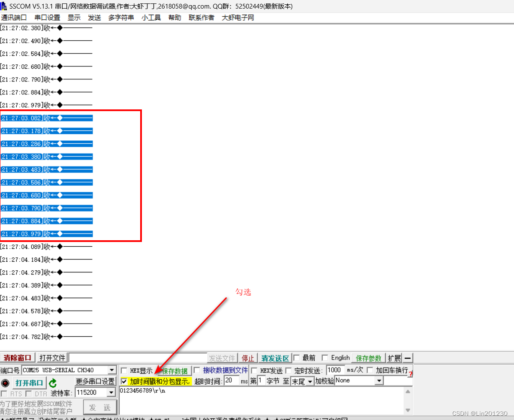Check the English display checkbox

[x=325, y=357]
